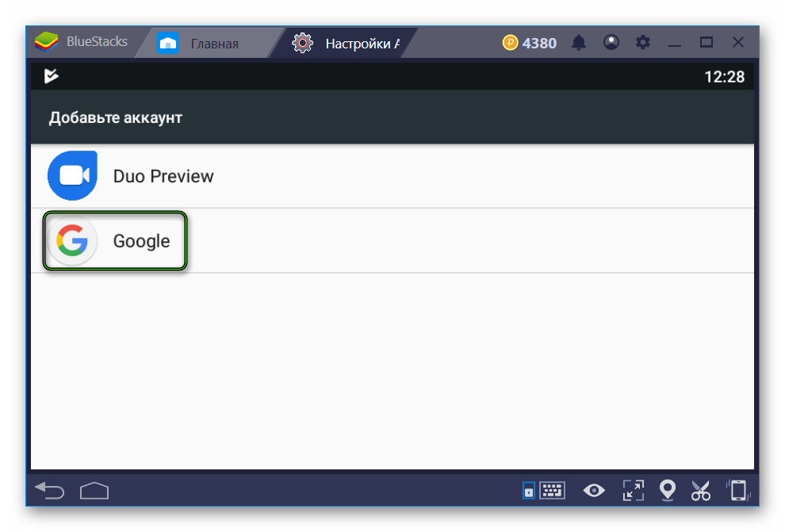Maximize the BlueStacks window
Screen dimensions: 785x532
(x=706, y=43)
